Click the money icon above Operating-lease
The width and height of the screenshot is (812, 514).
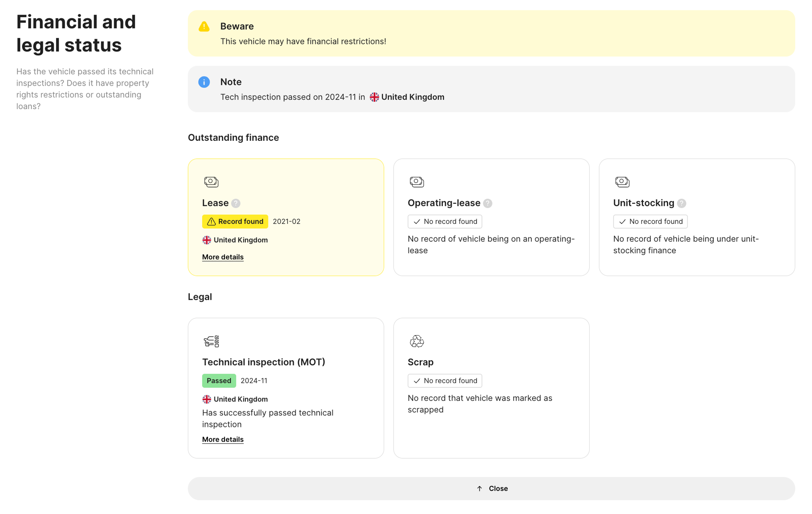[x=416, y=182]
